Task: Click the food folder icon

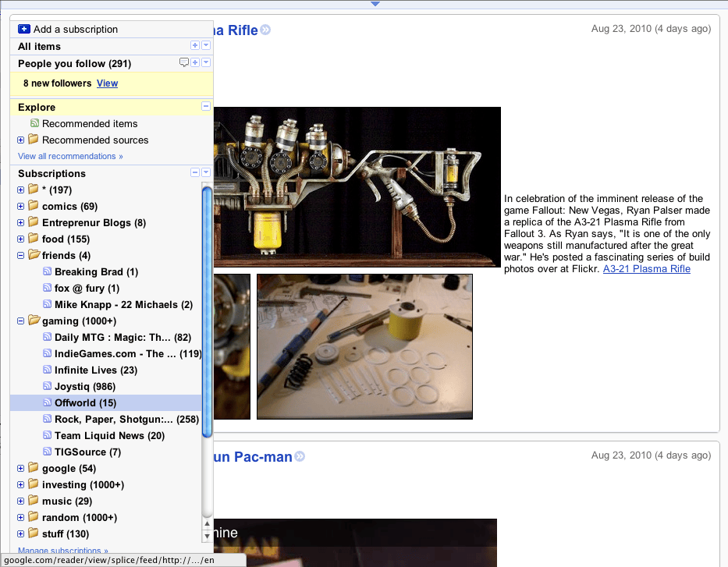Action: tap(34, 238)
